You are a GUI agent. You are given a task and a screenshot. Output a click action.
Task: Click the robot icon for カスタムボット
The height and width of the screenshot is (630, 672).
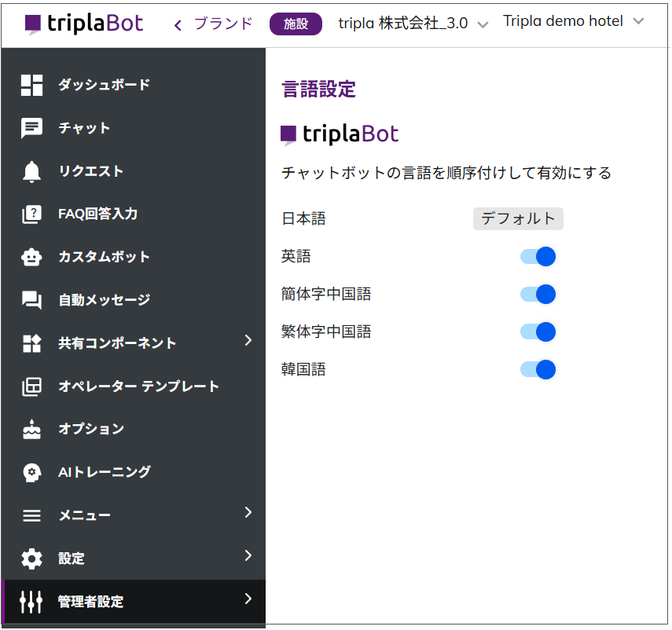pos(31,257)
